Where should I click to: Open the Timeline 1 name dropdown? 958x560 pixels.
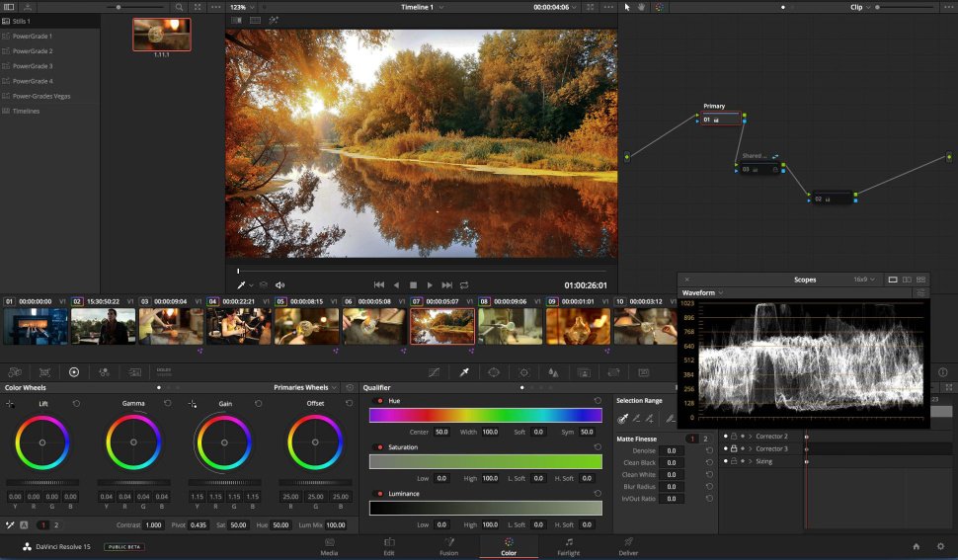coord(422,7)
